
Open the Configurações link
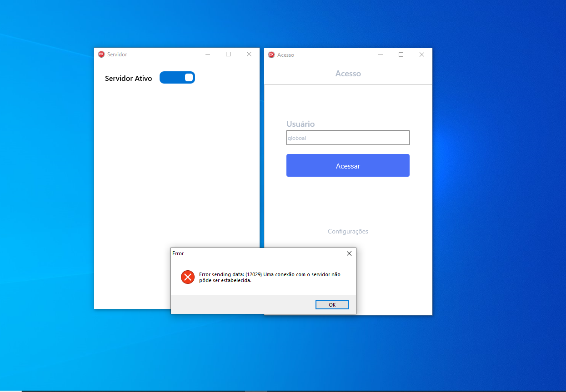(x=348, y=231)
